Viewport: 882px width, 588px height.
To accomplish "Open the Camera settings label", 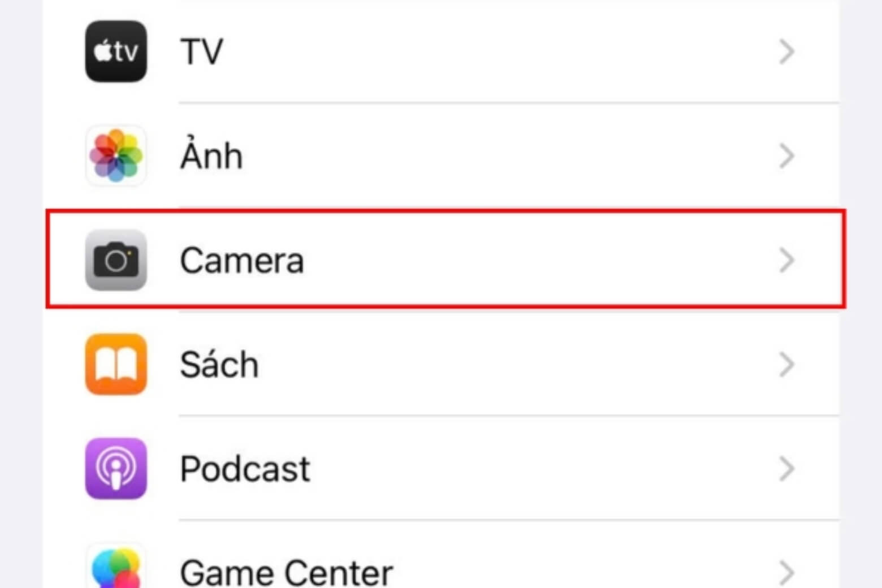I will (242, 261).
